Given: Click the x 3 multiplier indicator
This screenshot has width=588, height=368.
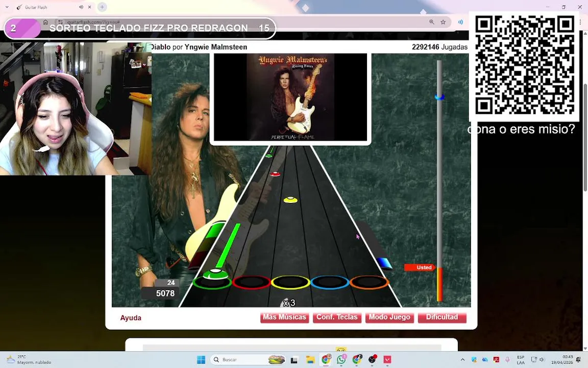Looking at the screenshot, I should (289, 303).
